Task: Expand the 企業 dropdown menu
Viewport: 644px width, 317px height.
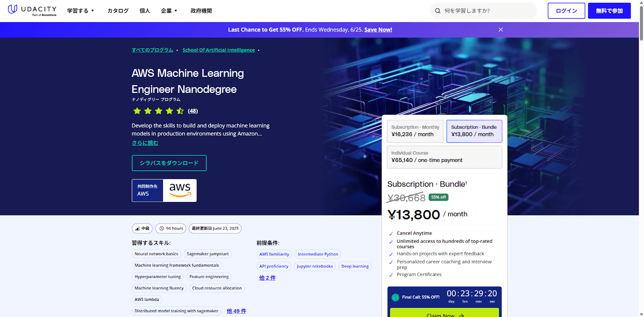Action: [169, 11]
